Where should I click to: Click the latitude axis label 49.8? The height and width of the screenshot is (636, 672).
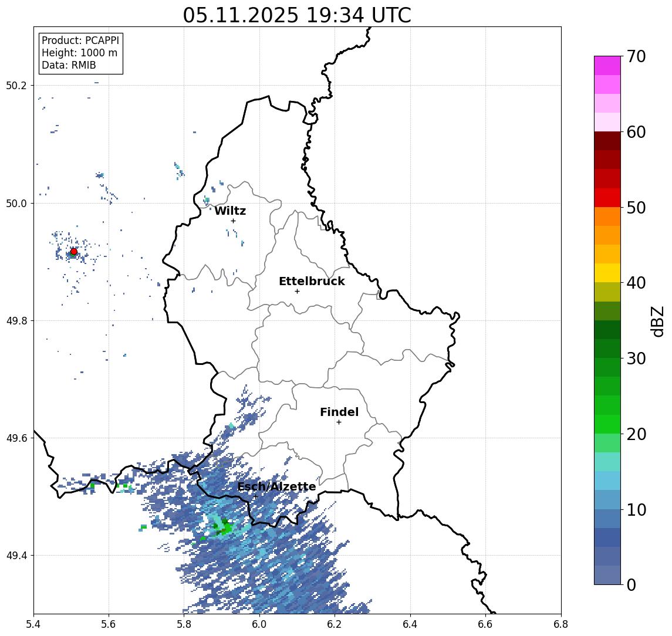(x=16, y=320)
